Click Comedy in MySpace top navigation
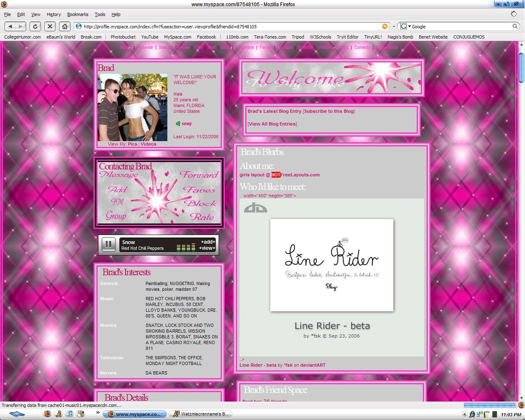The image size is (525, 420). tap(362, 47)
